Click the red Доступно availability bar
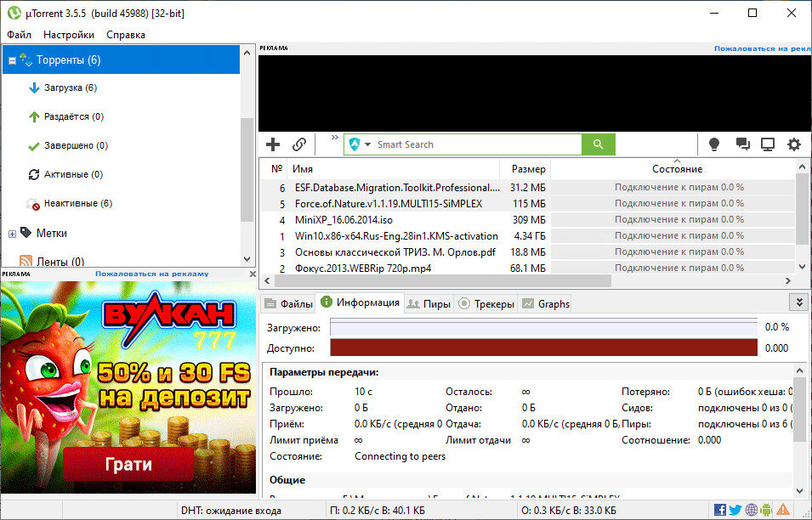 point(544,348)
